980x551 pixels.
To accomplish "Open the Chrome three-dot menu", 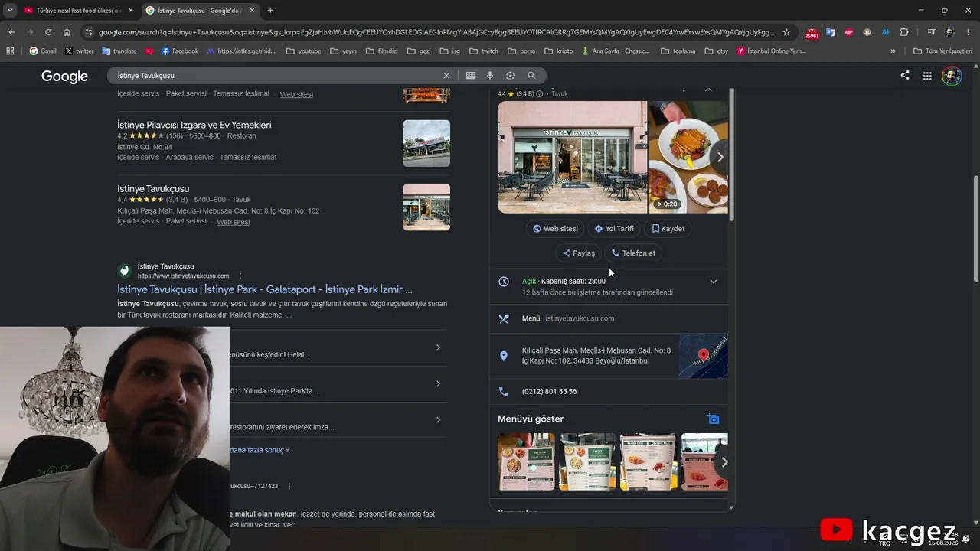I will 969,32.
